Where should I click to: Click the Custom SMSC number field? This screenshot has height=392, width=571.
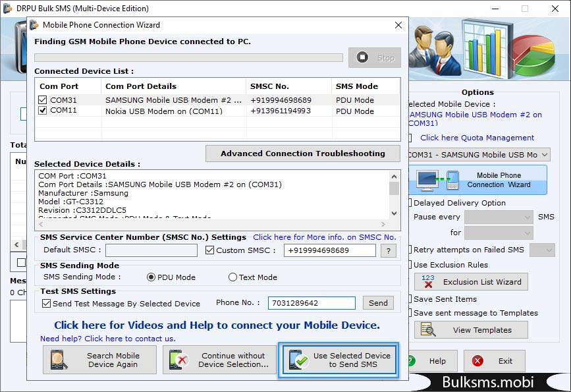329,250
